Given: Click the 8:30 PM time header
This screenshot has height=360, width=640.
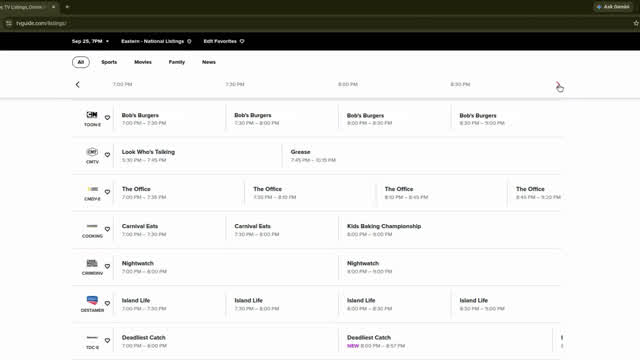Looking at the screenshot, I should coord(460,84).
